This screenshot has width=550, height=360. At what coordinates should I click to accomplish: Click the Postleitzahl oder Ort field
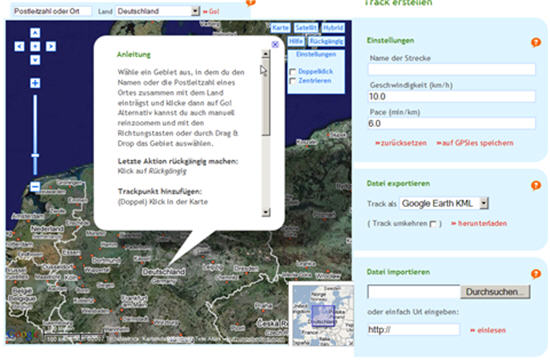(x=52, y=11)
